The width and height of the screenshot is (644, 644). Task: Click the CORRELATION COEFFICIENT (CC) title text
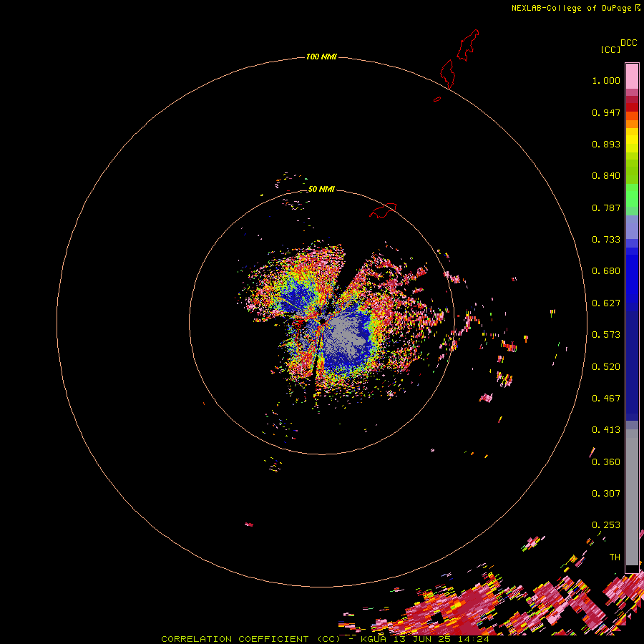(x=250, y=639)
